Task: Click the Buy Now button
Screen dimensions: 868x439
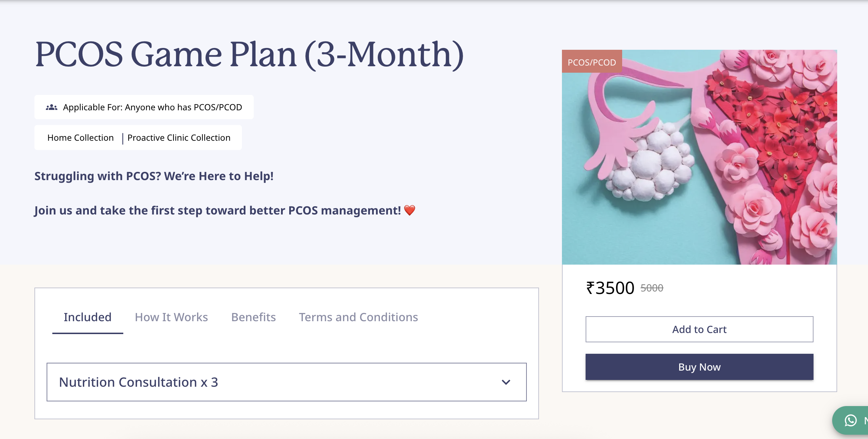Action: pyautogui.click(x=699, y=367)
